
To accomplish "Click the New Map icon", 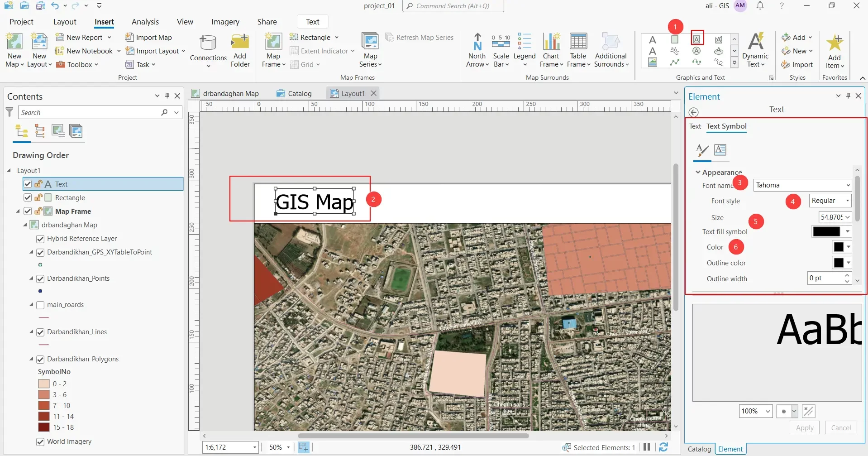I will 14,41.
